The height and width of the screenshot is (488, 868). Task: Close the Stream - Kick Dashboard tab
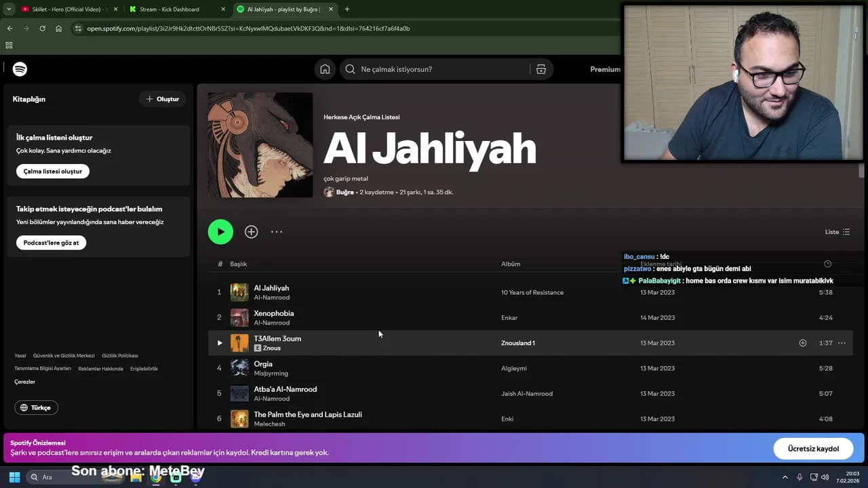click(223, 9)
